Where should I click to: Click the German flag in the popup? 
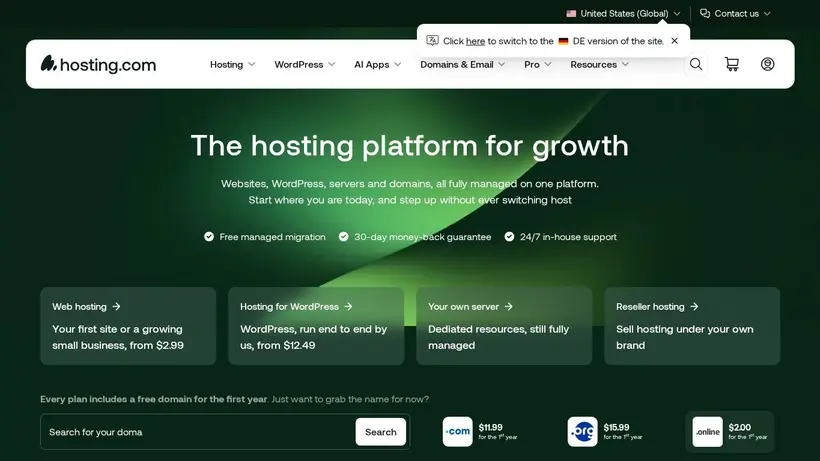click(563, 41)
